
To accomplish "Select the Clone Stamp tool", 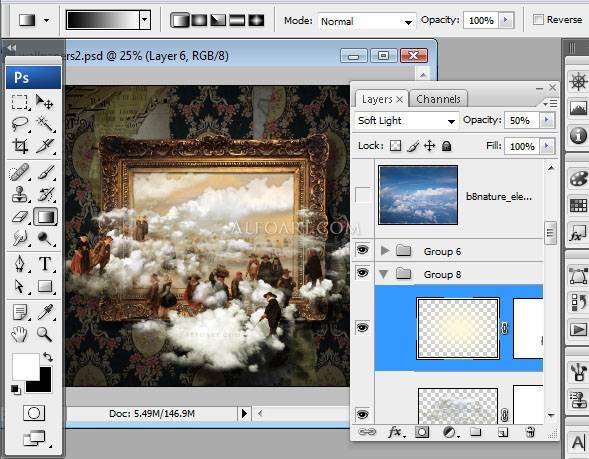I will click(x=20, y=195).
